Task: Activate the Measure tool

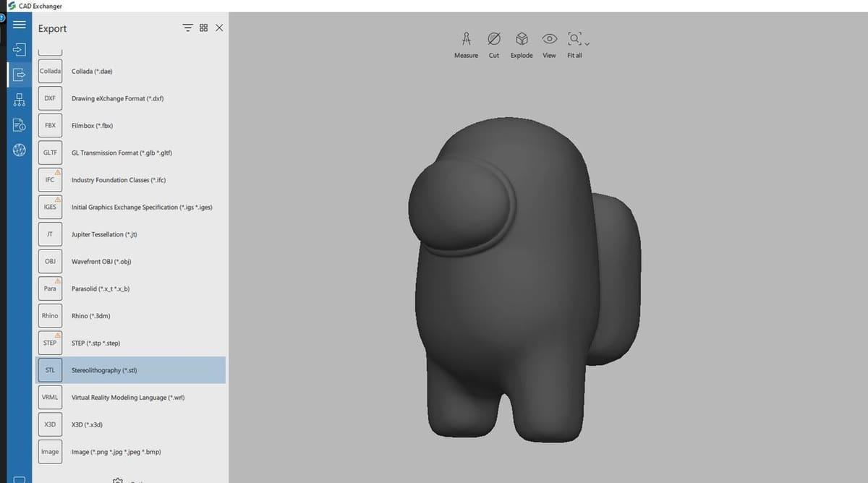Action: coord(466,45)
